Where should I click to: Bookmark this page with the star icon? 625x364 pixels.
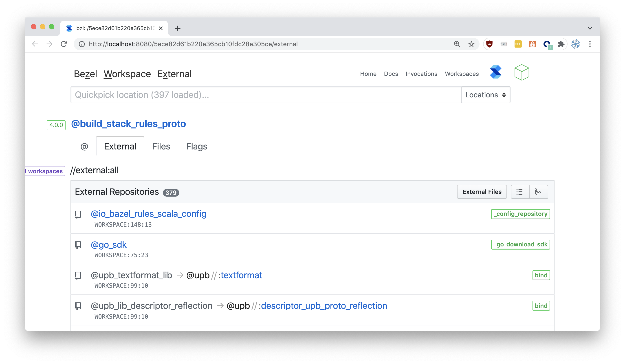pyautogui.click(x=471, y=44)
